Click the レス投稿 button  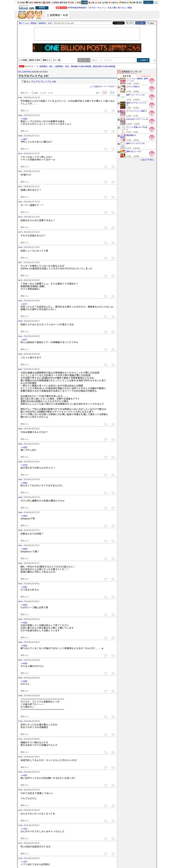[x=23, y=60]
